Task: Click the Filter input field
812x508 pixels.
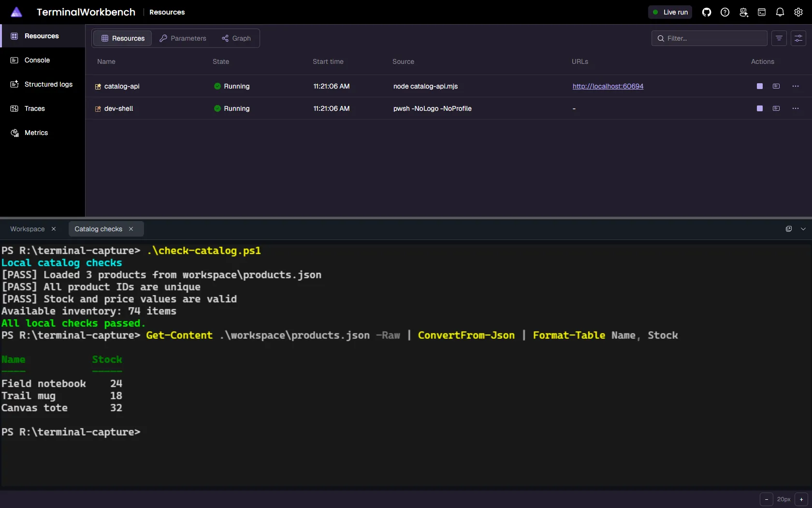Action: (709, 38)
